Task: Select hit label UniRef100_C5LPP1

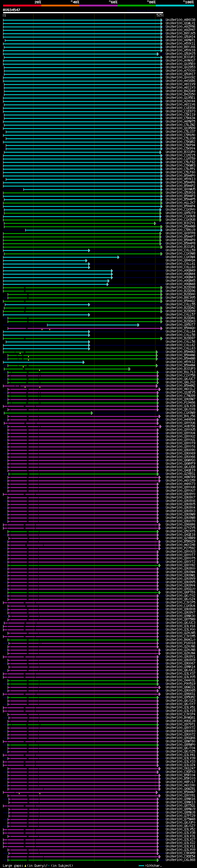Action: [x=180, y=169]
